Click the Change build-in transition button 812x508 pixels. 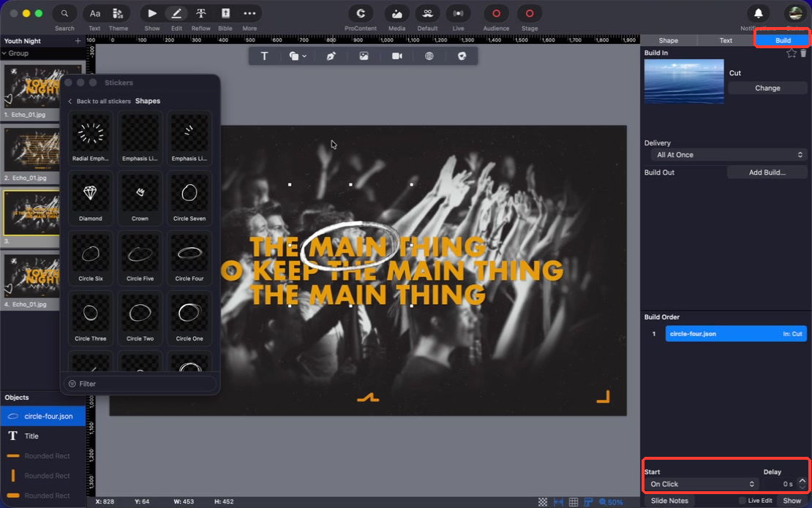(x=767, y=88)
